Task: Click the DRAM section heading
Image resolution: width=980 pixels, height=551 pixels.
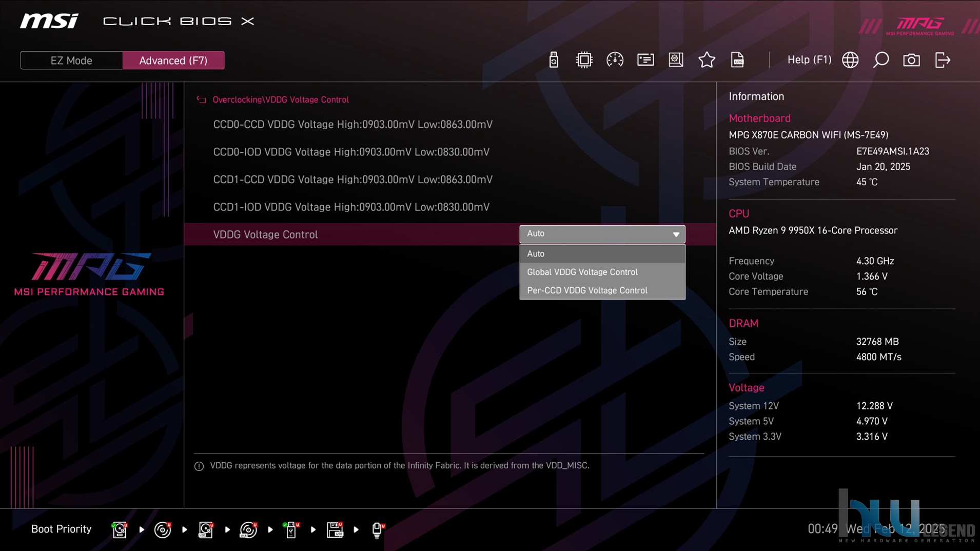Action: [x=743, y=324]
